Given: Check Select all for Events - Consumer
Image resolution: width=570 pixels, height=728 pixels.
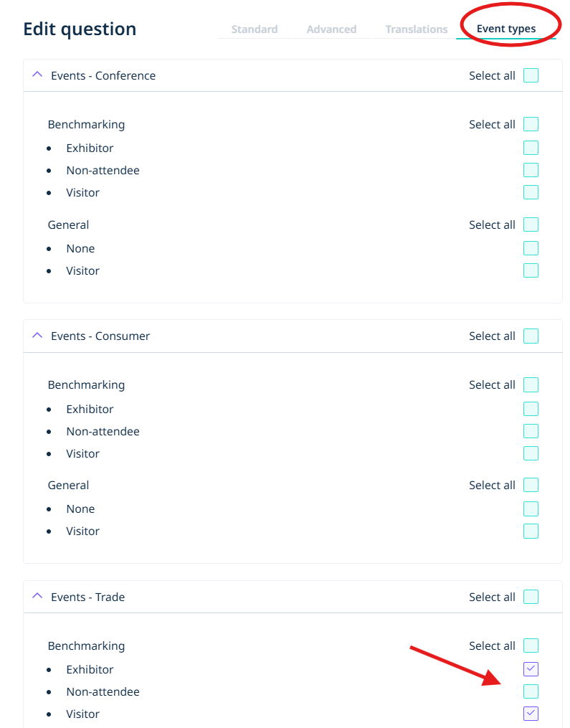Looking at the screenshot, I should (531, 336).
